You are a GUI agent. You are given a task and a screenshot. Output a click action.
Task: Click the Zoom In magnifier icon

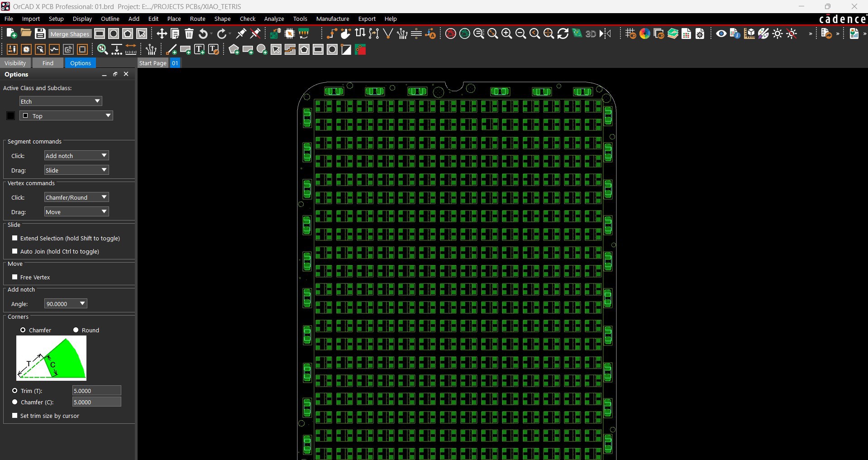click(506, 34)
